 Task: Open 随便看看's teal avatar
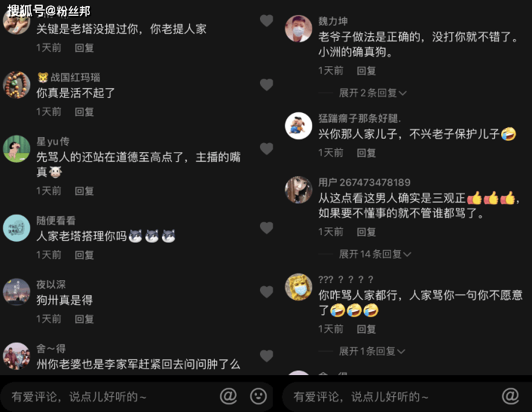(17, 228)
